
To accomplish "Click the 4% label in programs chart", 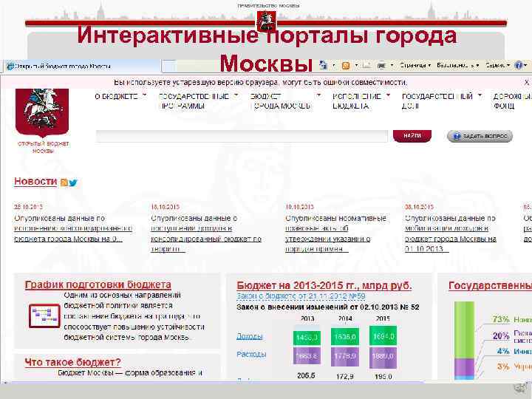I will 503,351.
